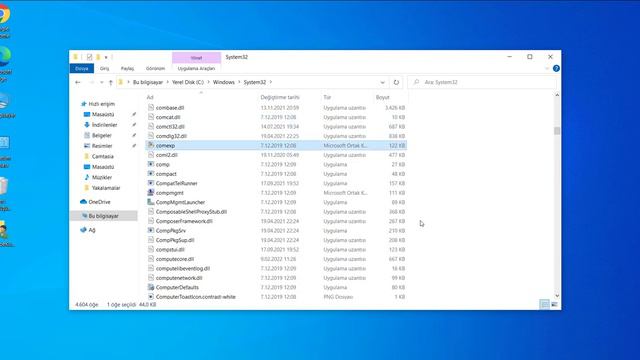Select Bu bilgisayar in navigation pane
This screenshot has width=640, height=360.
pyautogui.click(x=103, y=216)
